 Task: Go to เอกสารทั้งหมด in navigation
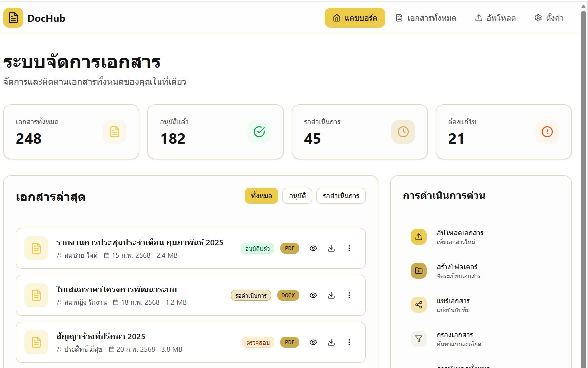tap(426, 18)
